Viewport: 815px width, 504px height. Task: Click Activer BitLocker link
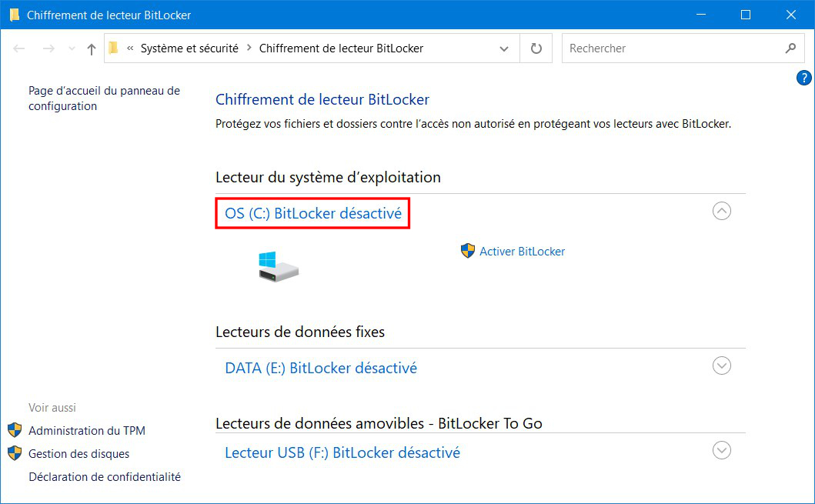coord(522,252)
